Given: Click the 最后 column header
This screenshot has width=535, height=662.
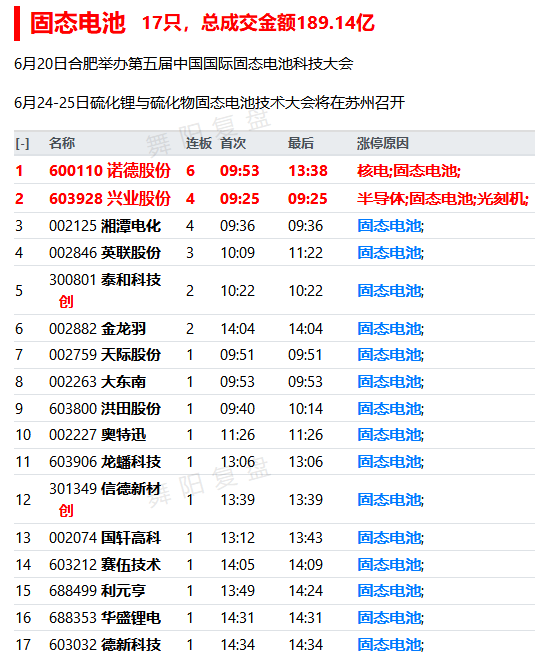Looking at the screenshot, I should 301,143.
